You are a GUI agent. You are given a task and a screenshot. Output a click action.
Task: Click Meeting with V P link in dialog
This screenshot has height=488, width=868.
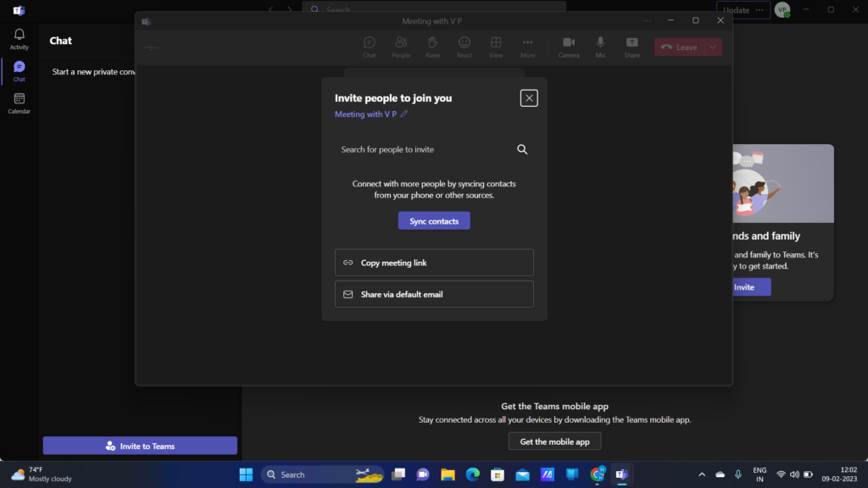365,114
